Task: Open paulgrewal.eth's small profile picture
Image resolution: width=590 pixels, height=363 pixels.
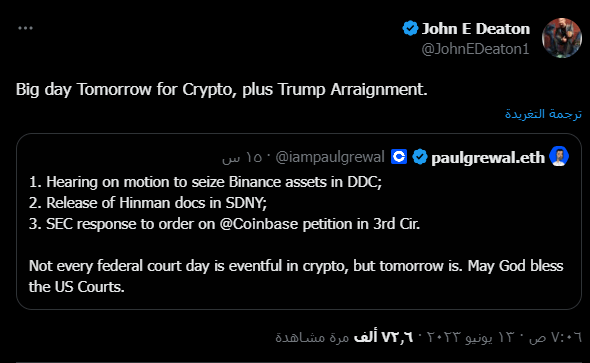Action: [559, 156]
